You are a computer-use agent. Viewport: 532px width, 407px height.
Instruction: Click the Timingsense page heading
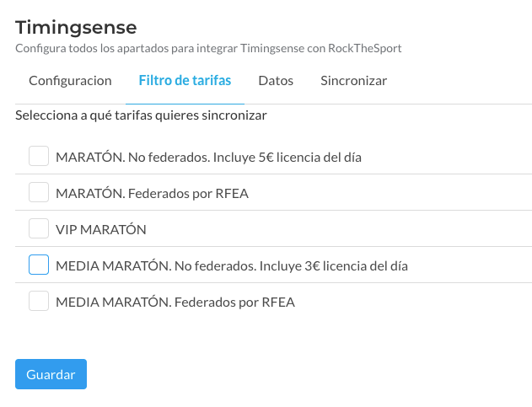click(x=76, y=29)
